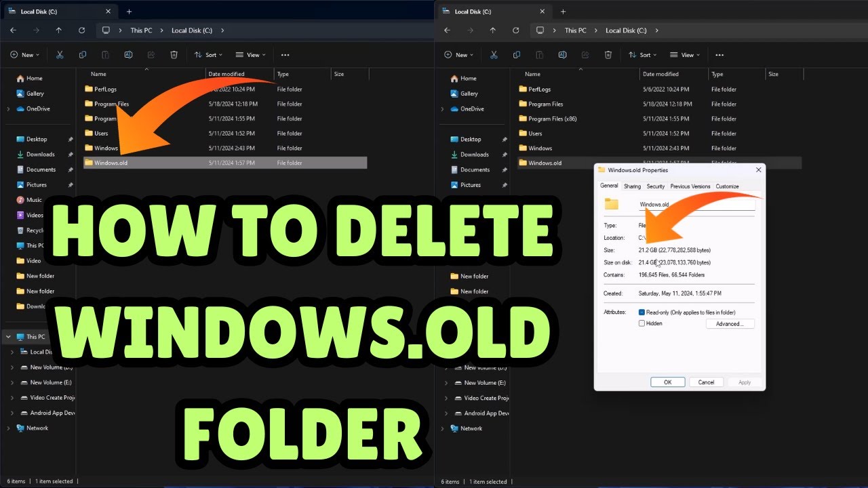This screenshot has width=868, height=488.
Task: Refresh the right Explorer window
Action: (x=516, y=30)
